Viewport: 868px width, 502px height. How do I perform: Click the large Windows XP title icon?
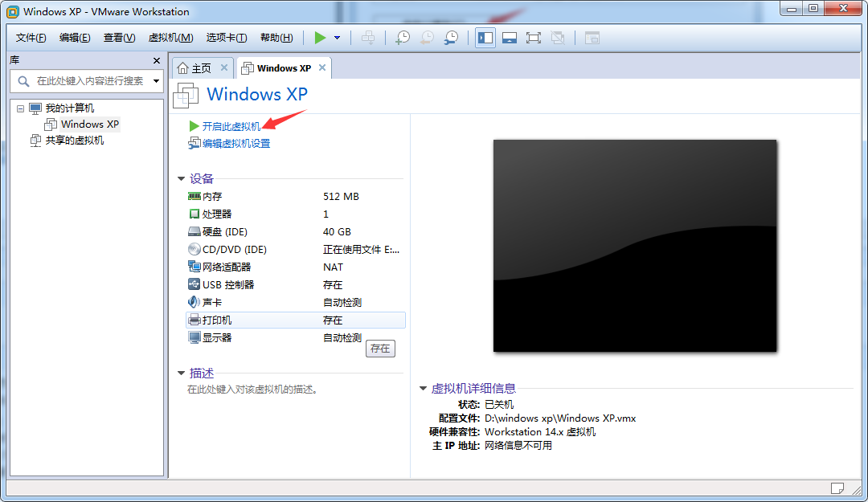[x=186, y=96]
